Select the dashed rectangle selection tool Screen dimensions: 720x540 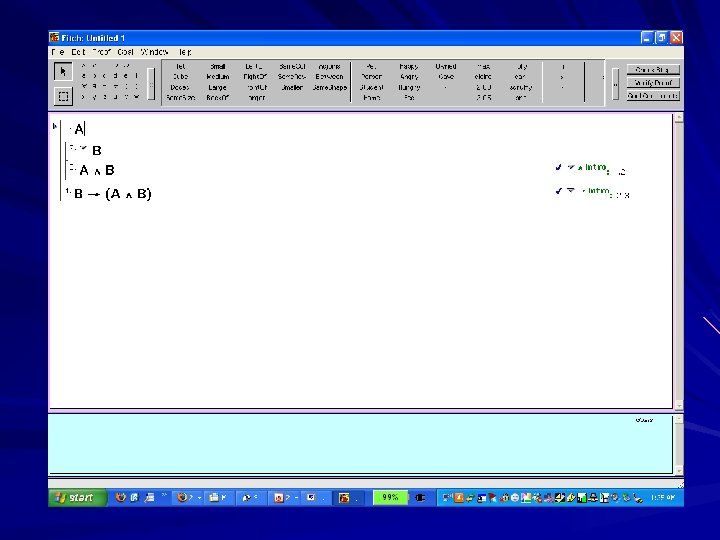[63, 96]
